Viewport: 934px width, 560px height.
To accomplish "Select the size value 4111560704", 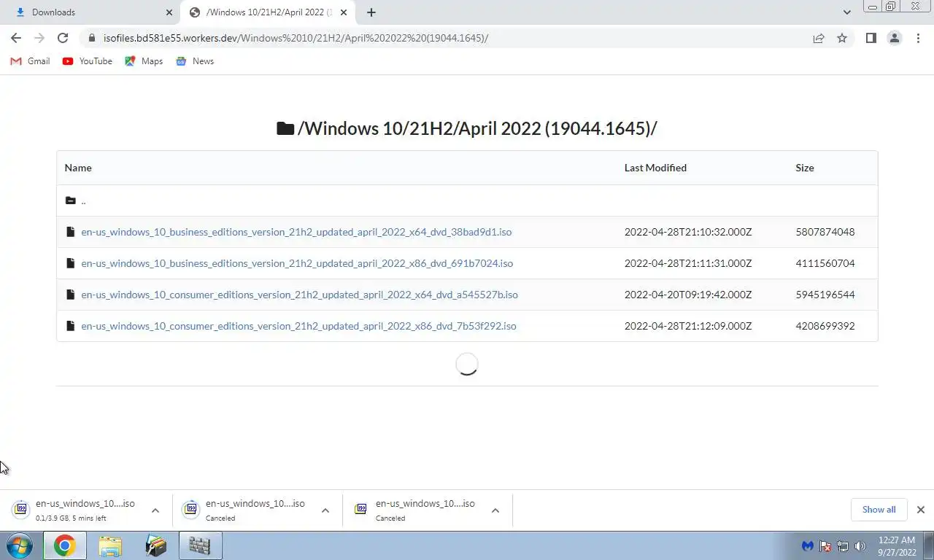I will 825,263.
